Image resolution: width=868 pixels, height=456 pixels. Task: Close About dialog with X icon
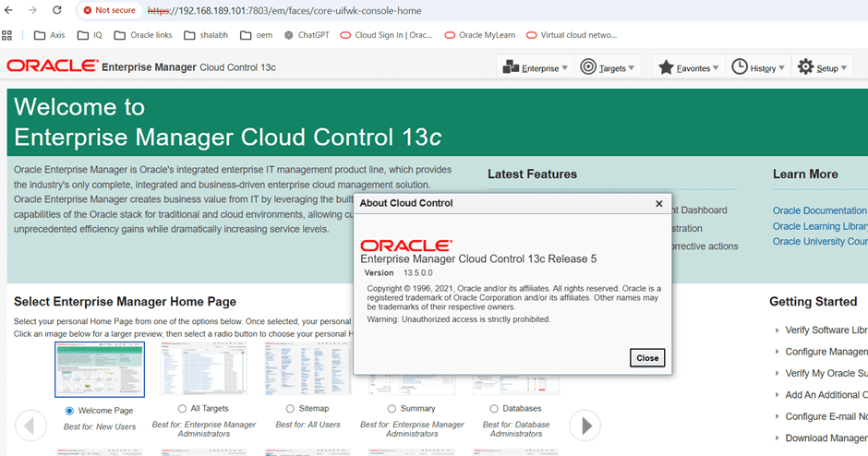[x=658, y=204]
